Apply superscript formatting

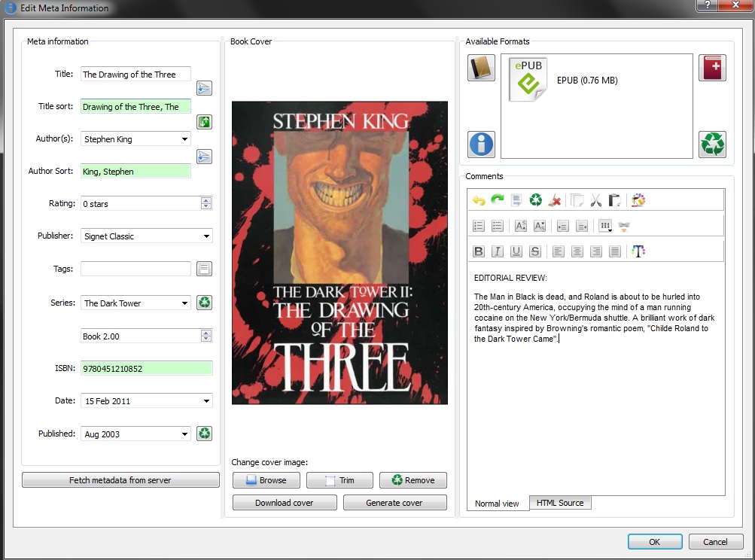[520, 226]
